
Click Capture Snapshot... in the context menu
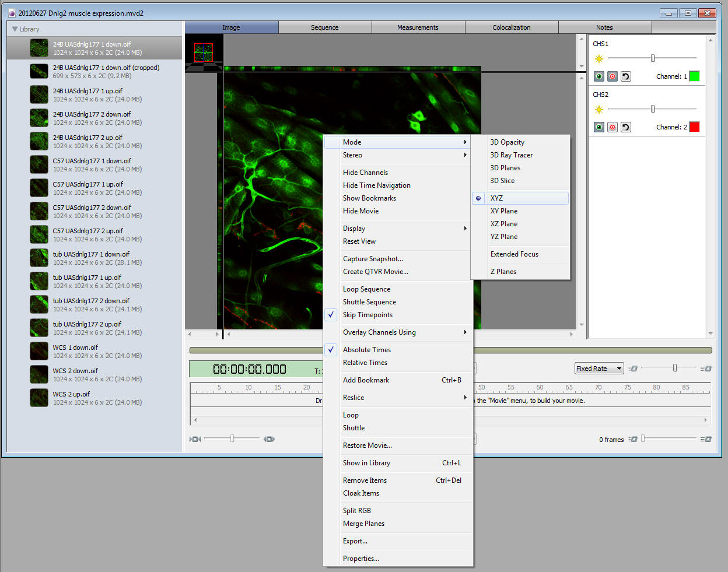click(x=373, y=259)
